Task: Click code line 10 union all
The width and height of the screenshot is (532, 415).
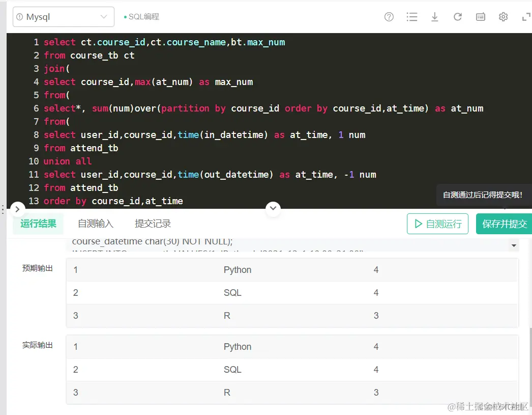Action: pyautogui.click(x=68, y=161)
